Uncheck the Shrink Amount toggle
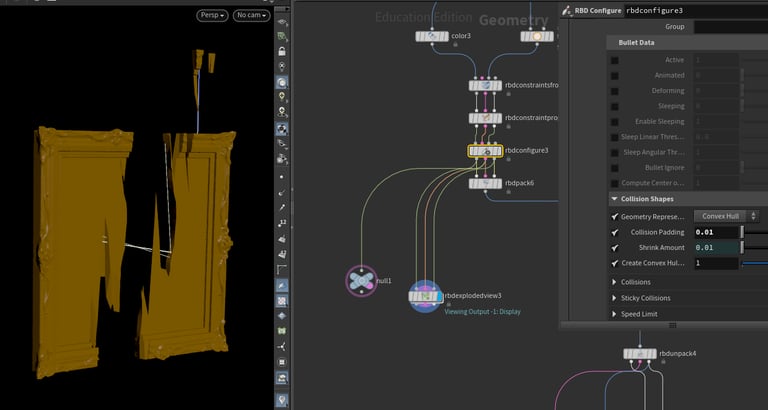768x410 pixels. [615, 248]
